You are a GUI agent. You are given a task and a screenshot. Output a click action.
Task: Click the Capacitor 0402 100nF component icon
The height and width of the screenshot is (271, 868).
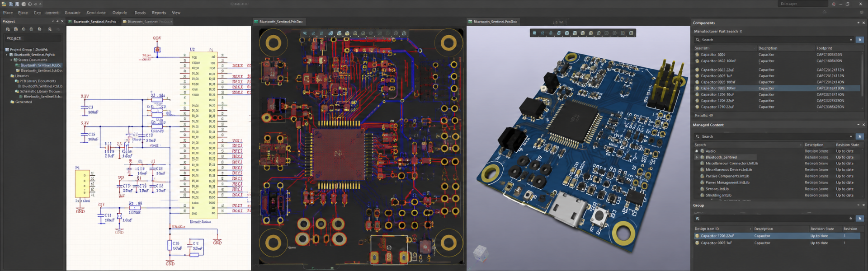tap(697, 61)
